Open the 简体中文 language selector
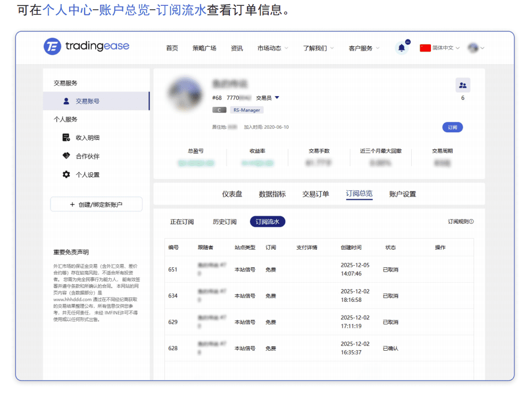This screenshot has height=398, width=532. point(440,48)
